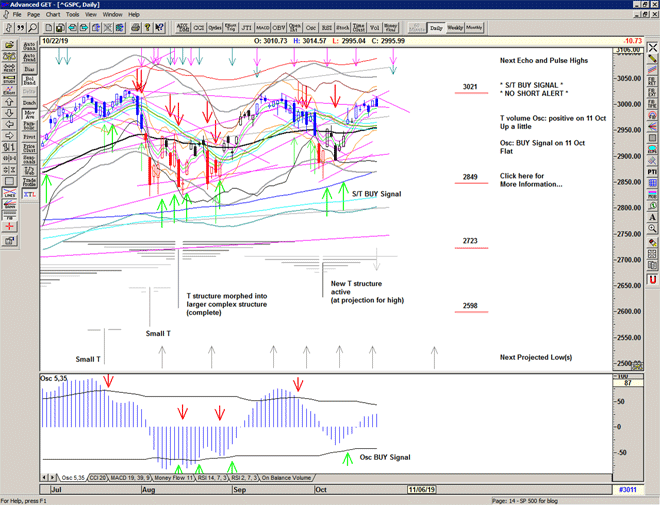Select the pencil tool in right toolbar
This screenshot has height=505, width=660.
pos(652,58)
